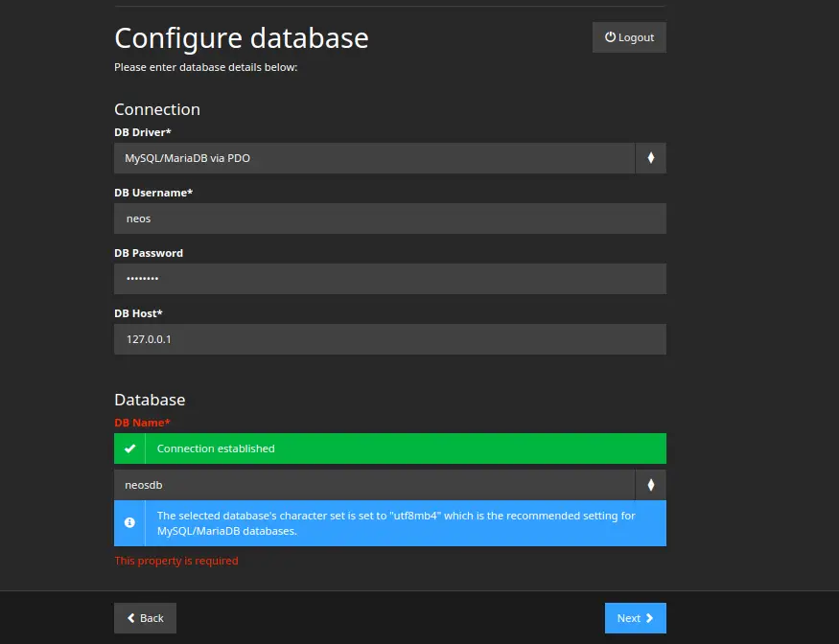Expand the neosdb database selector arrows
This screenshot has width=839, height=644.
point(650,485)
